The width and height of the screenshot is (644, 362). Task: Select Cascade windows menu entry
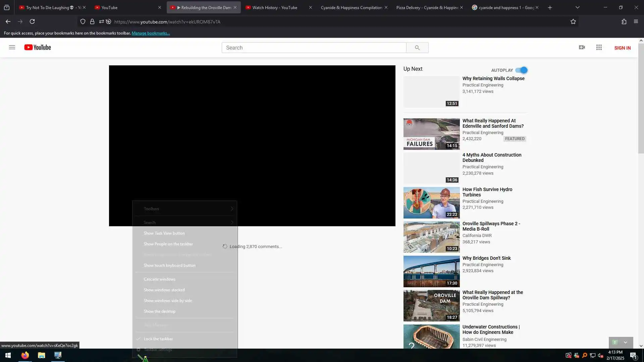[159, 279]
